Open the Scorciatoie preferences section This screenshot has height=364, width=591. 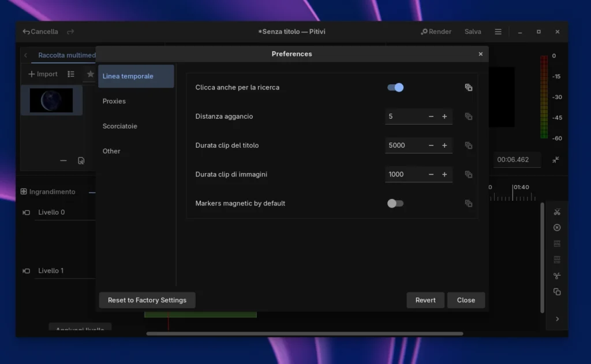[x=120, y=126]
